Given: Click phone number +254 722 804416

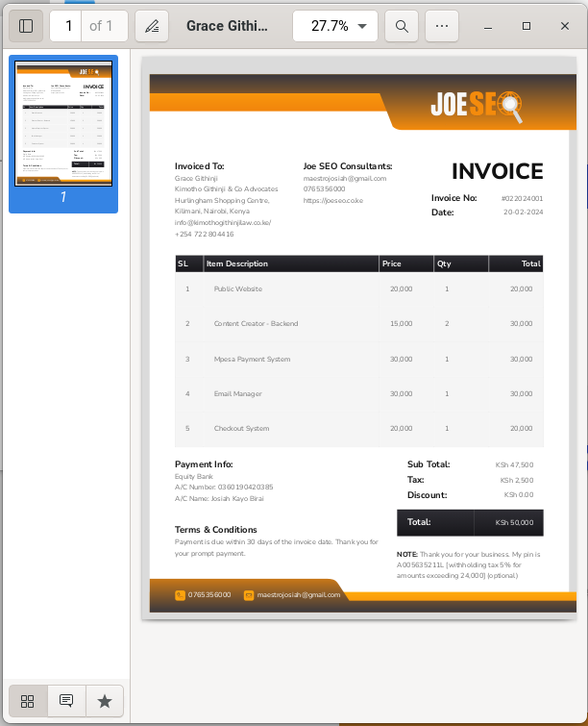Looking at the screenshot, I should tap(204, 235).
